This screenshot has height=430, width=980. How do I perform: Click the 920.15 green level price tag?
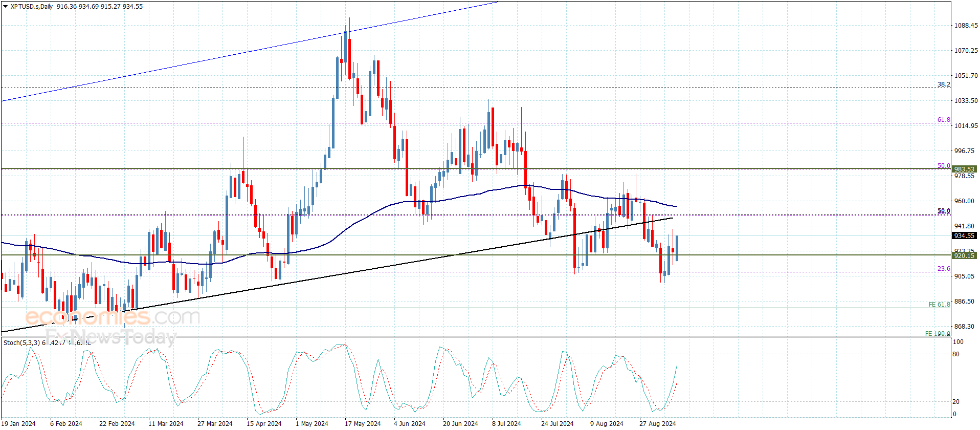(x=964, y=255)
